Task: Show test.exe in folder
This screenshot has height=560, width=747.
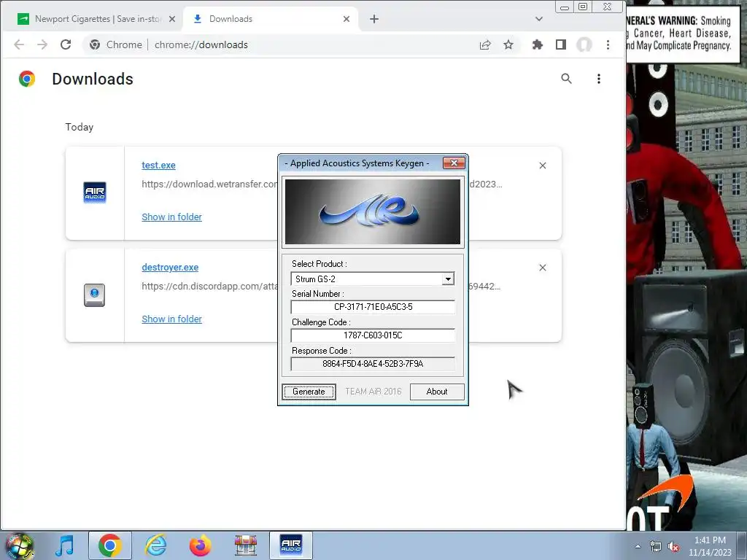Action: pyautogui.click(x=172, y=217)
